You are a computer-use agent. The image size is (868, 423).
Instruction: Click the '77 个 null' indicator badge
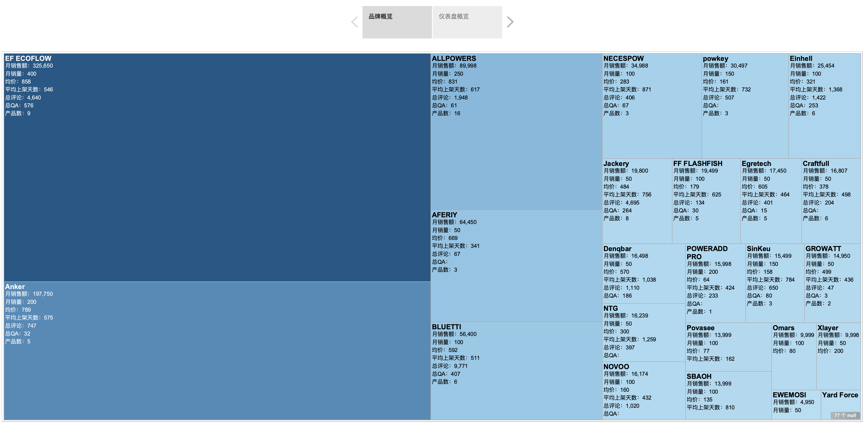845,416
